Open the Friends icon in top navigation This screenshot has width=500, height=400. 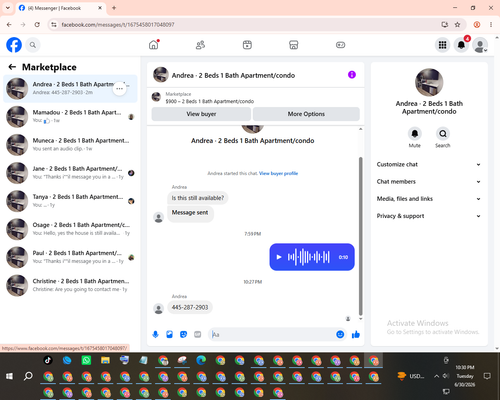click(200, 45)
